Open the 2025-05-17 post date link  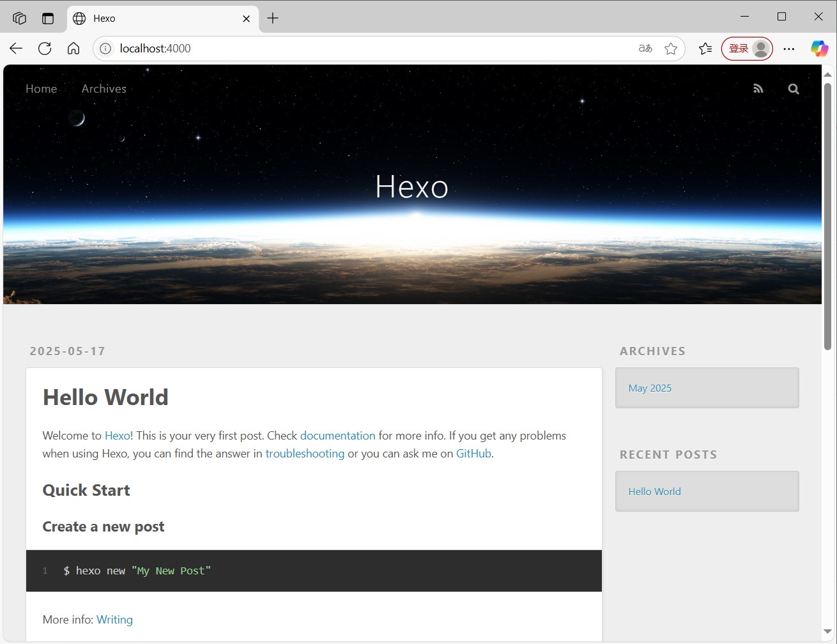[x=68, y=351]
